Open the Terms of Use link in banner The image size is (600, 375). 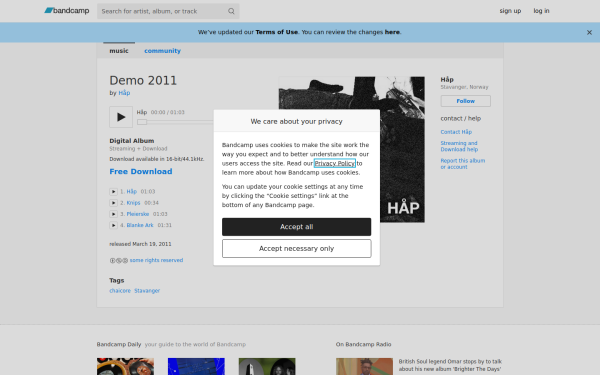(277, 32)
